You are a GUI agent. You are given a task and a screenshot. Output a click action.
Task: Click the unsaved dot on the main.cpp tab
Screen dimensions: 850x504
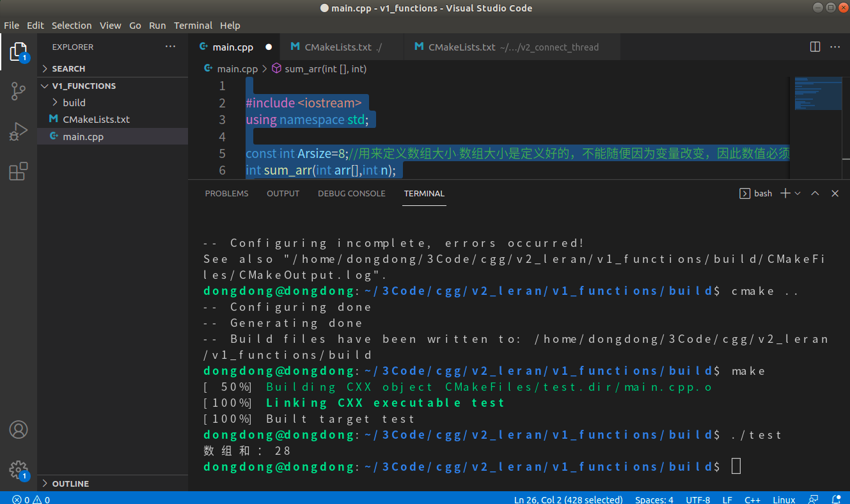pos(269,47)
